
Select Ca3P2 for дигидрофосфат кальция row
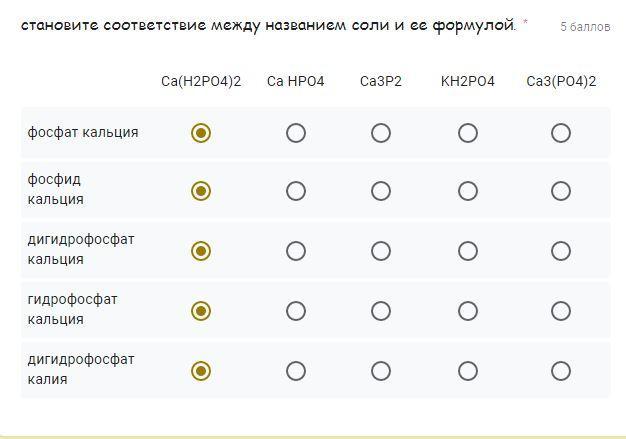tap(381, 251)
